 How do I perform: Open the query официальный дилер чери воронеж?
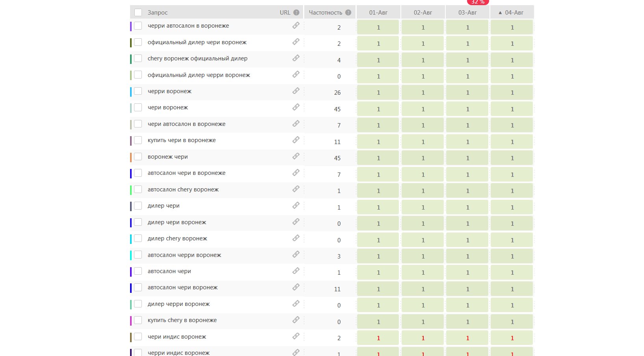197,42
